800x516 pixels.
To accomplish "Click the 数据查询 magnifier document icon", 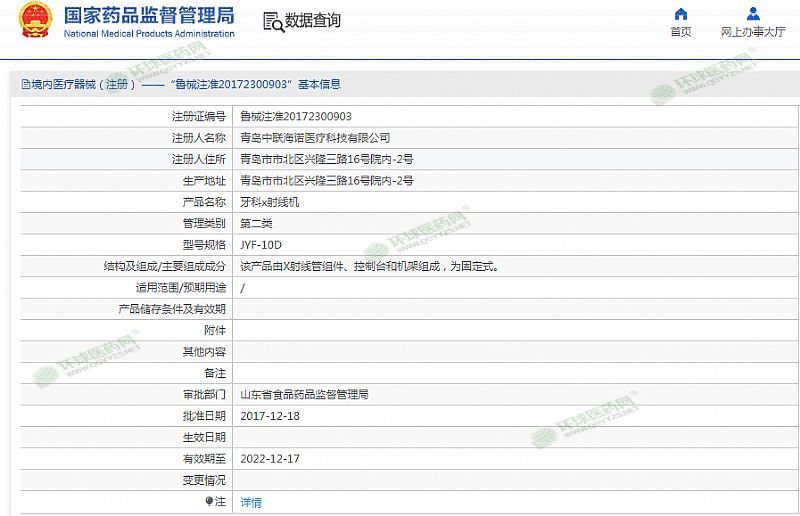I will 273,21.
